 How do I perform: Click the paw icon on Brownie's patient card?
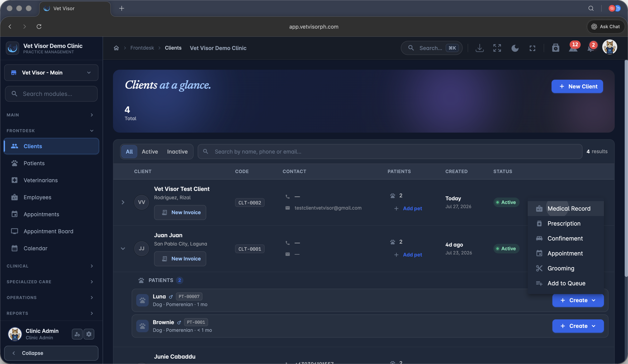[142, 326]
